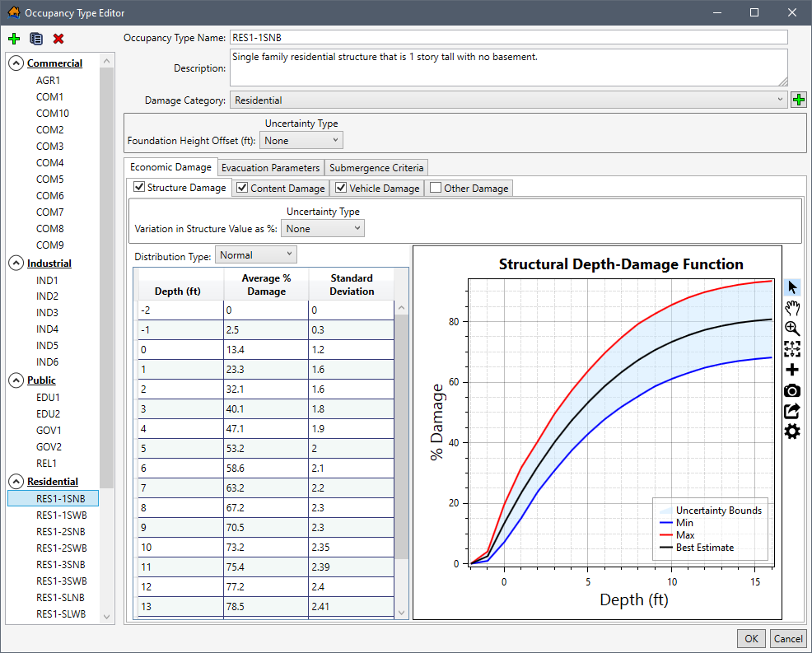
Task: Activate the pan hand tool for the plot
Action: tap(791, 307)
